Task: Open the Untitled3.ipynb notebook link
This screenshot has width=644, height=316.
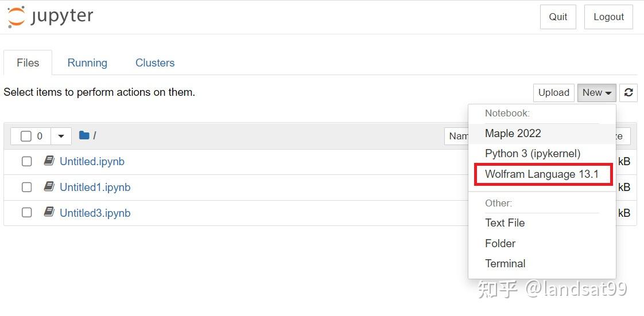Action: point(95,213)
